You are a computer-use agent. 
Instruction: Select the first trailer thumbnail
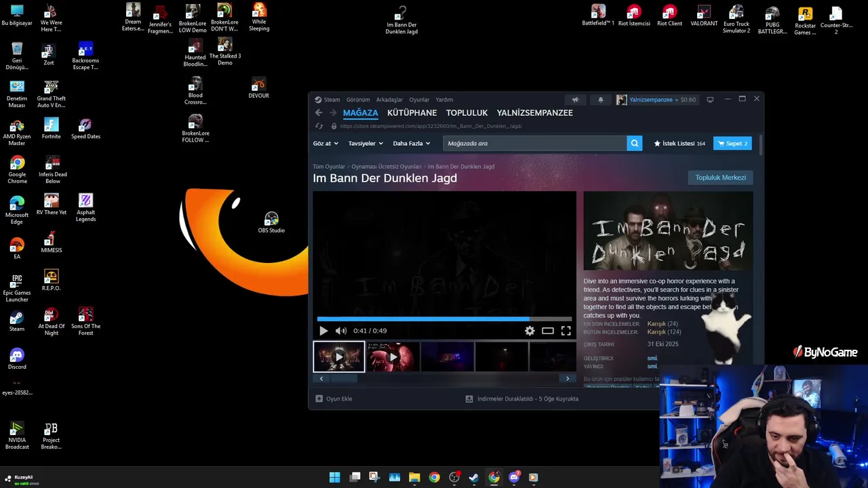339,357
